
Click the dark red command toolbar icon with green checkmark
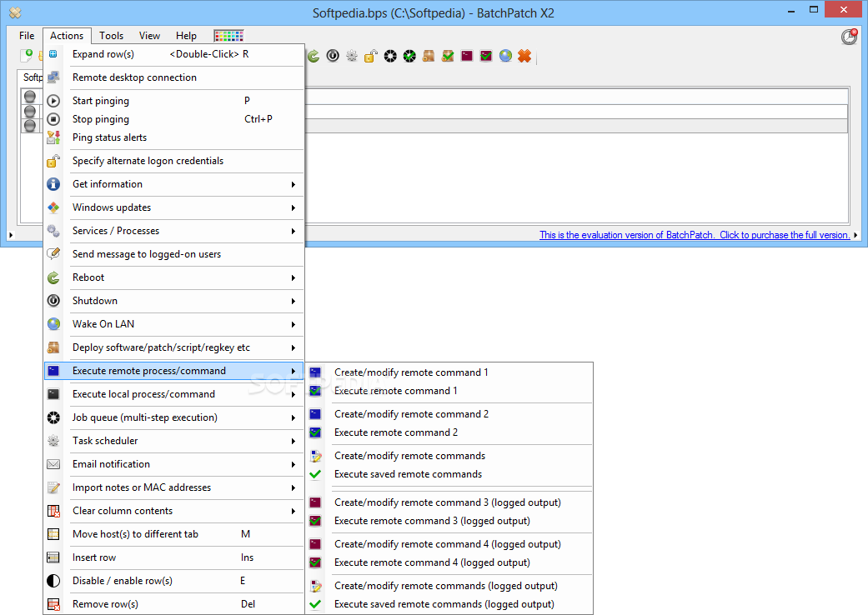click(x=486, y=56)
